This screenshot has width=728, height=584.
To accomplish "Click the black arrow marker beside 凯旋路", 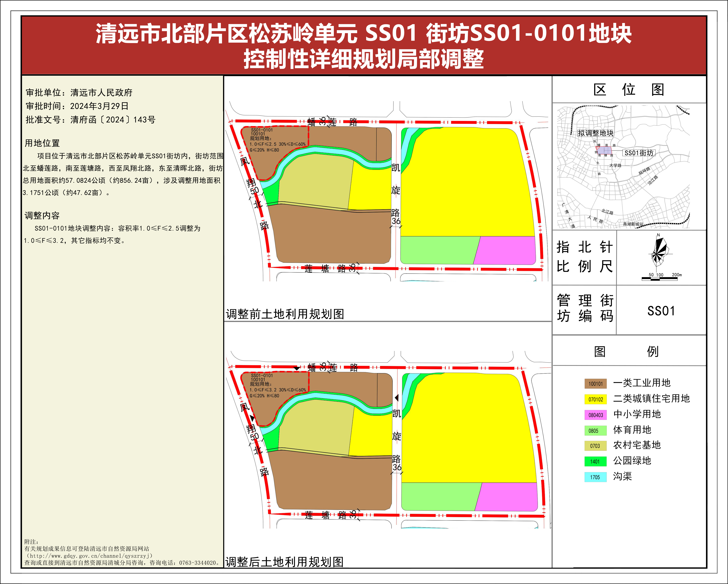I will pyautogui.click(x=397, y=398).
